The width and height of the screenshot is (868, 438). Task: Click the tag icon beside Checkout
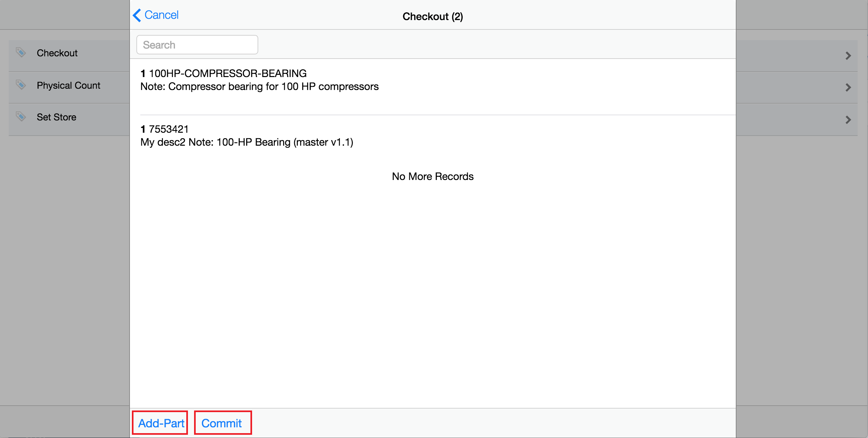tap(20, 52)
